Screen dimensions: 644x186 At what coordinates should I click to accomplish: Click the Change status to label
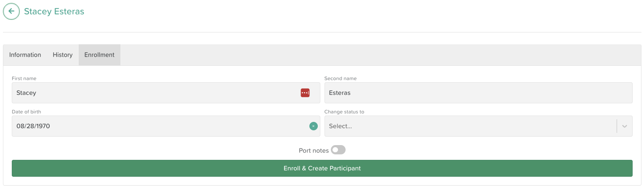coord(344,112)
